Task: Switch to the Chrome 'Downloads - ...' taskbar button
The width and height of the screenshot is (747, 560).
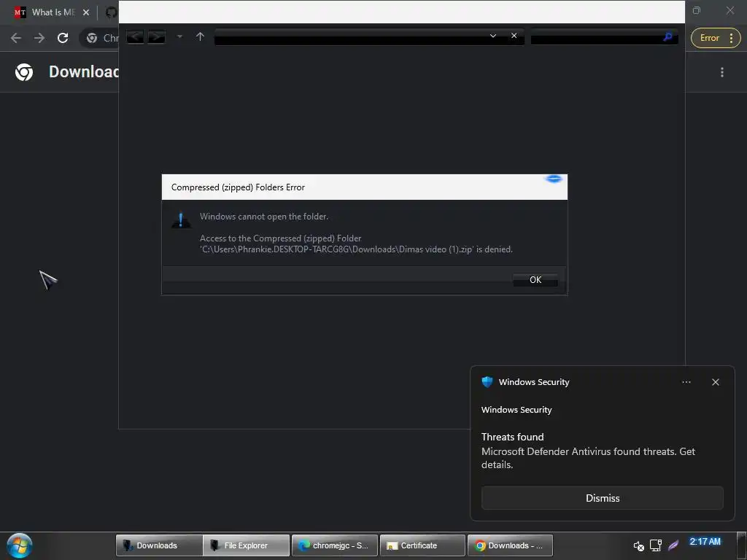Action: tap(510, 545)
